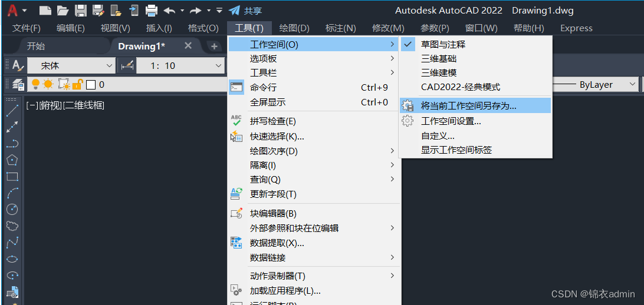Click the [二维线框] visual style control
This screenshot has width=644, height=305.
83,105
